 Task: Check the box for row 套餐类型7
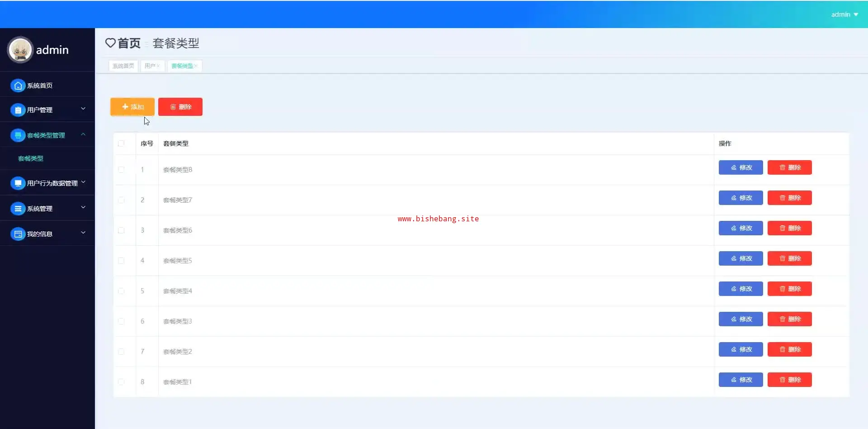121,200
